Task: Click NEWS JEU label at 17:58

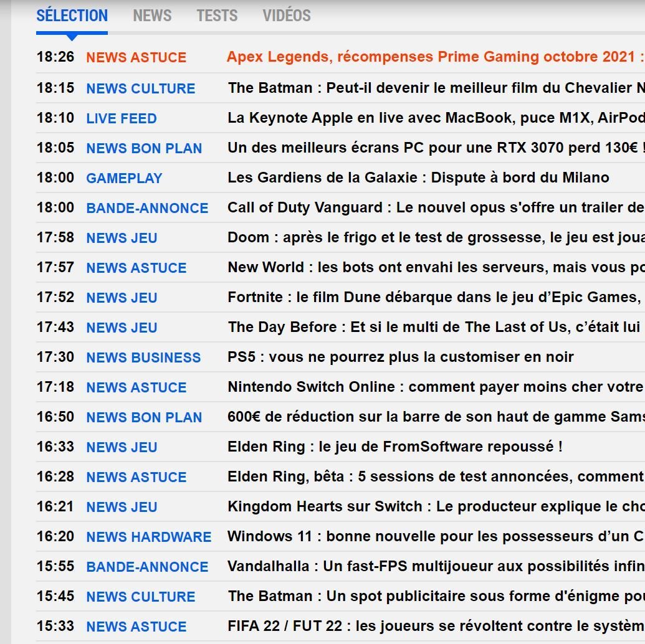Action: coord(122,238)
